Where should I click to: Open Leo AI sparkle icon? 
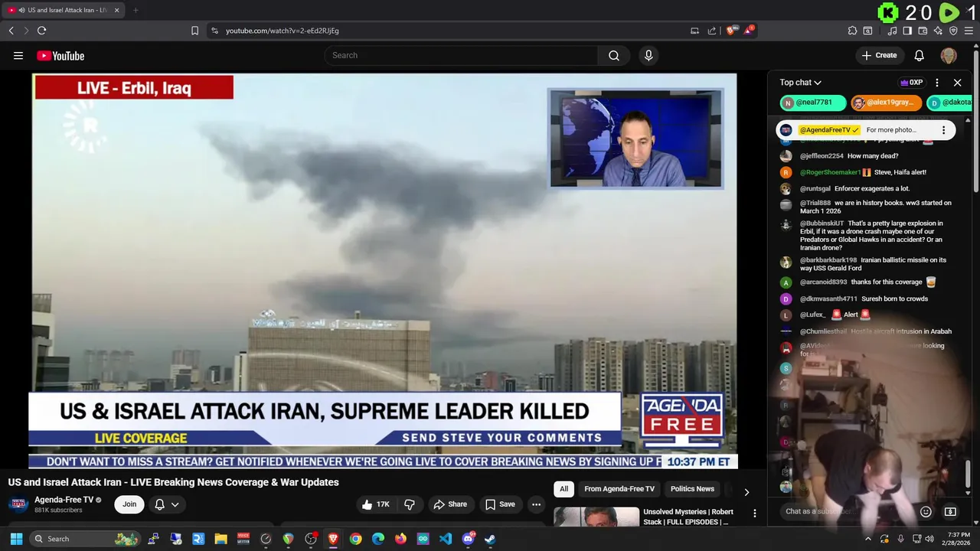938,31
